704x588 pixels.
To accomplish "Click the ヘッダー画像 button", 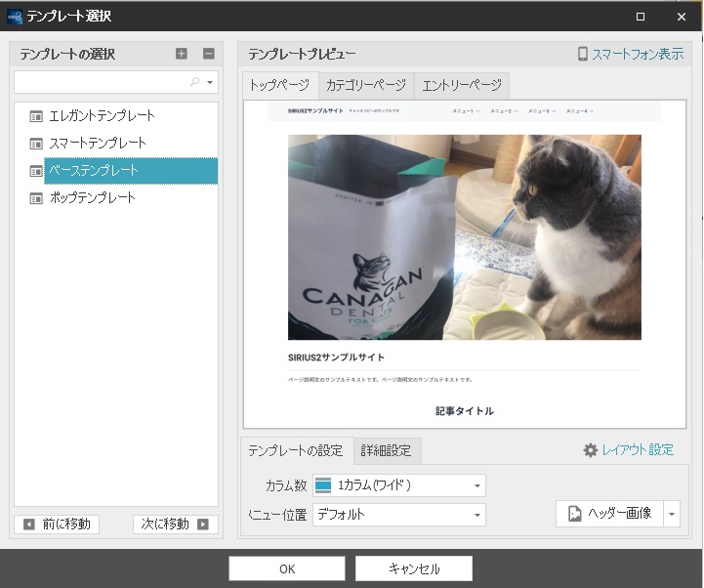I will click(x=609, y=514).
